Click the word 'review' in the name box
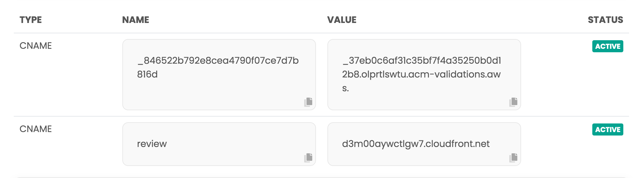Viewport: 644px width, 178px height. point(152,144)
